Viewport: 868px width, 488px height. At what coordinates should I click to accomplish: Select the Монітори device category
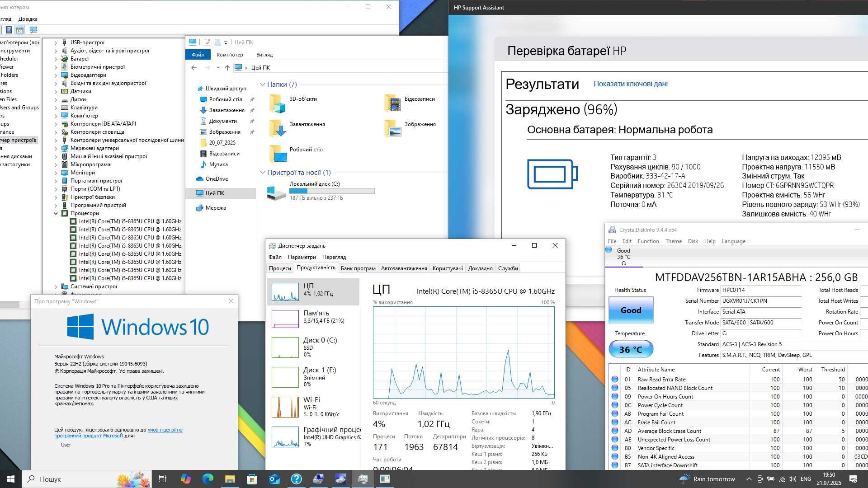[x=82, y=173]
